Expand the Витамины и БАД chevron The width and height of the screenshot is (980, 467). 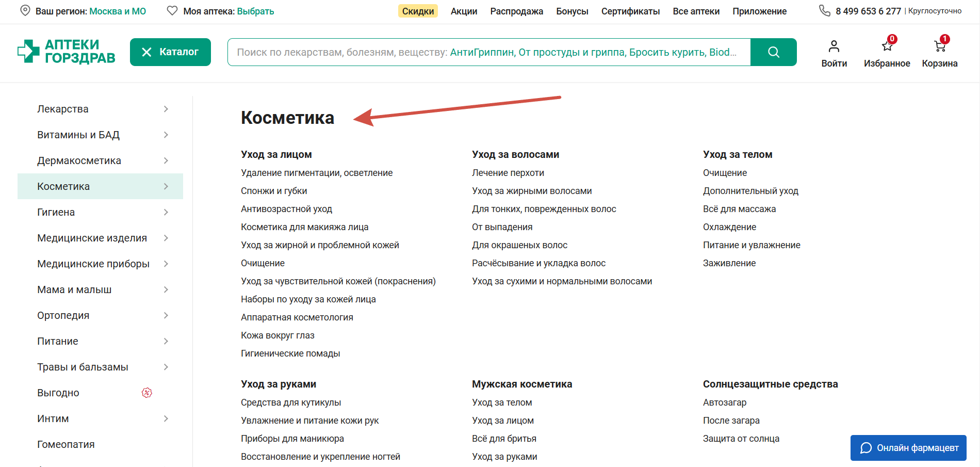tap(166, 135)
